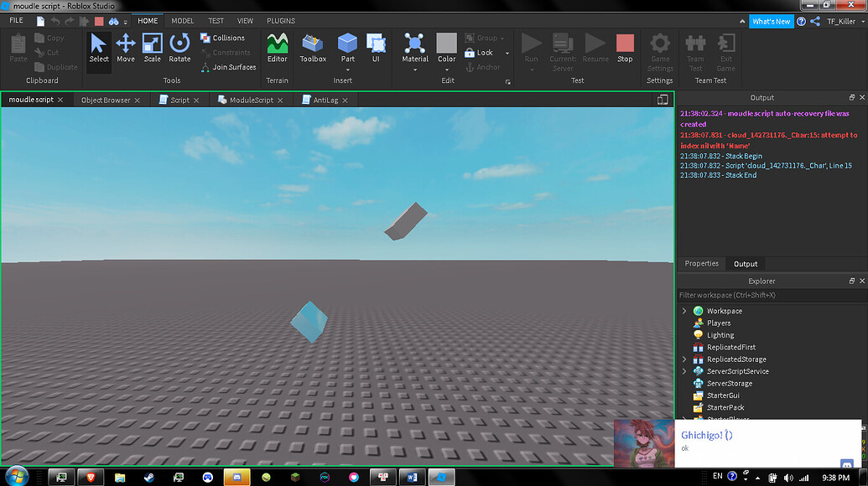Screen dimensions: 868x486
Task: Switch to the VIEW ribbon tab
Action: [x=245, y=21]
